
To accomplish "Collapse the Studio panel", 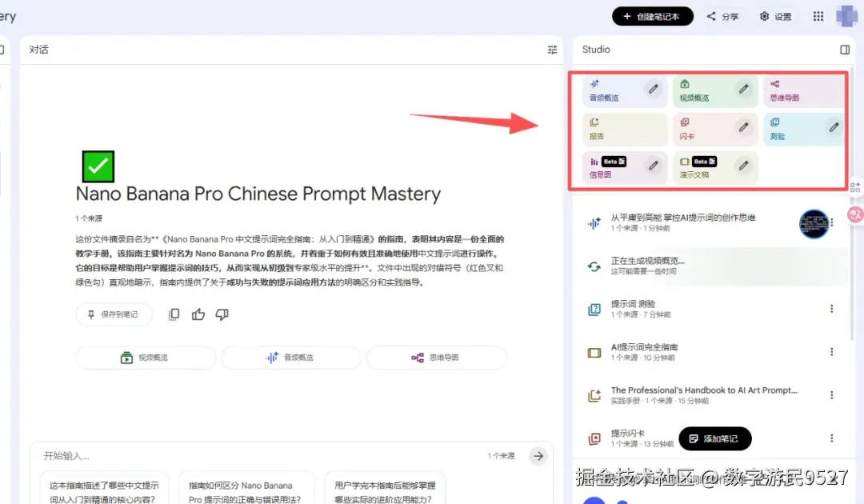I will (844, 49).
